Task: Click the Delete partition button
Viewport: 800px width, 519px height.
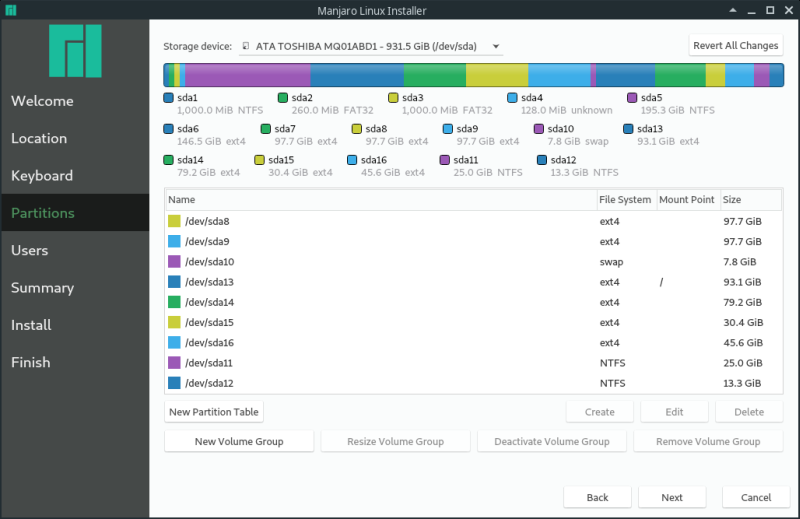Action: point(749,412)
